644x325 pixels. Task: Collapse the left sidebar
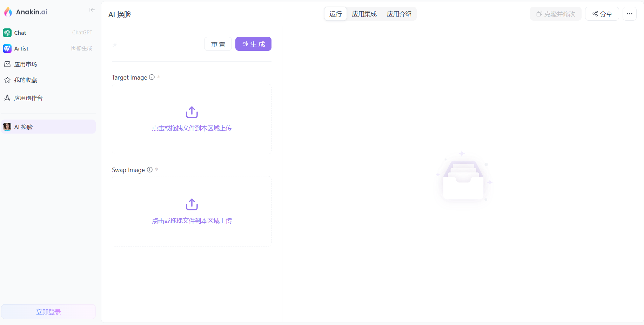(x=92, y=10)
